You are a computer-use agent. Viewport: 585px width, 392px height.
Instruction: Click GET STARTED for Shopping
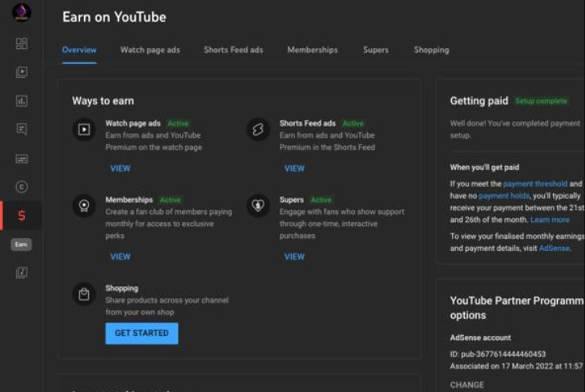pos(142,333)
